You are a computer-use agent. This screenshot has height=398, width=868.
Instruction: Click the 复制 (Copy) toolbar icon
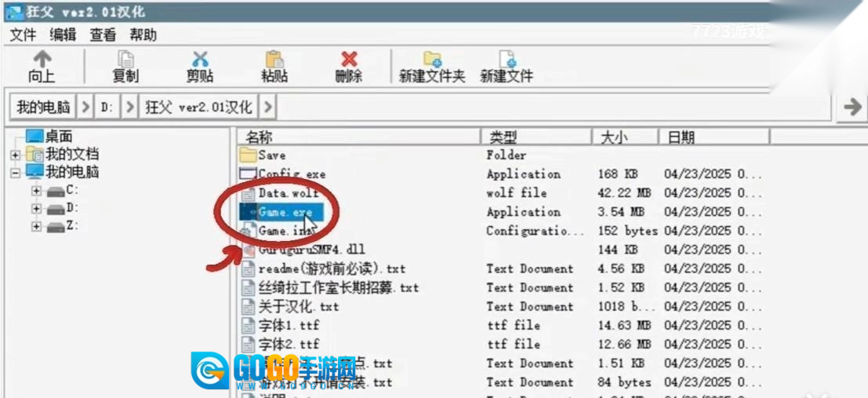click(125, 60)
